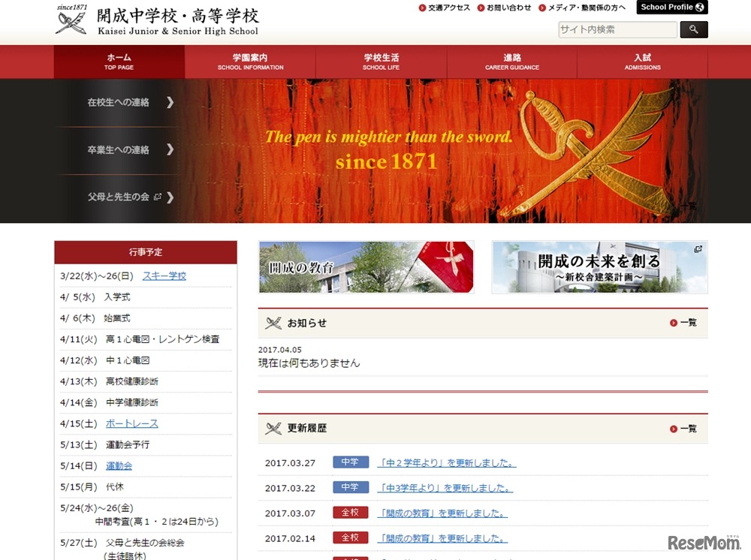Click the 4/ 6(木) 始業式 schedule row
The image size is (751, 560).
[146, 318]
